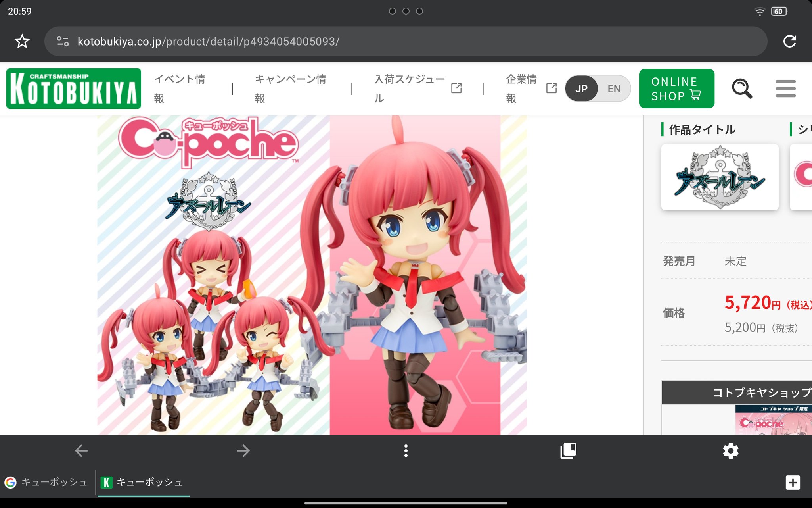Image resolution: width=812 pixels, height=508 pixels.
Task: Reload the page with the refresh icon
Action: (789, 41)
